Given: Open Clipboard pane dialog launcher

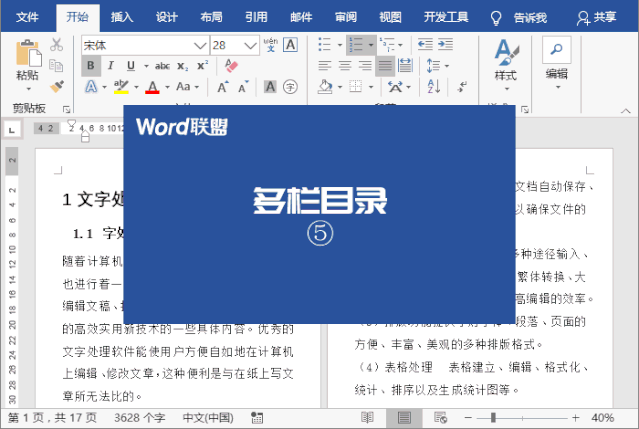Looking at the screenshot, I should (66, 109).
